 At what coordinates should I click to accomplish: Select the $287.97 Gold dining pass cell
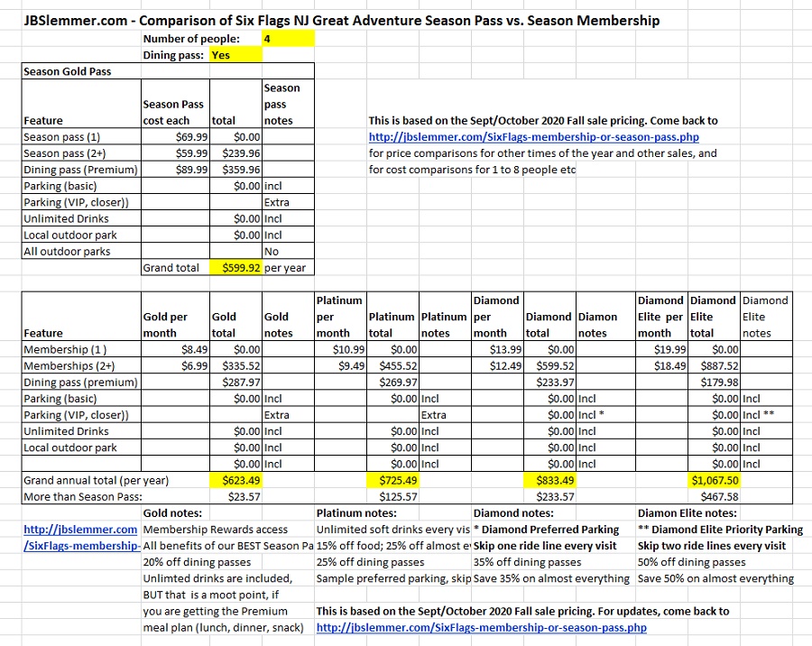235,383
